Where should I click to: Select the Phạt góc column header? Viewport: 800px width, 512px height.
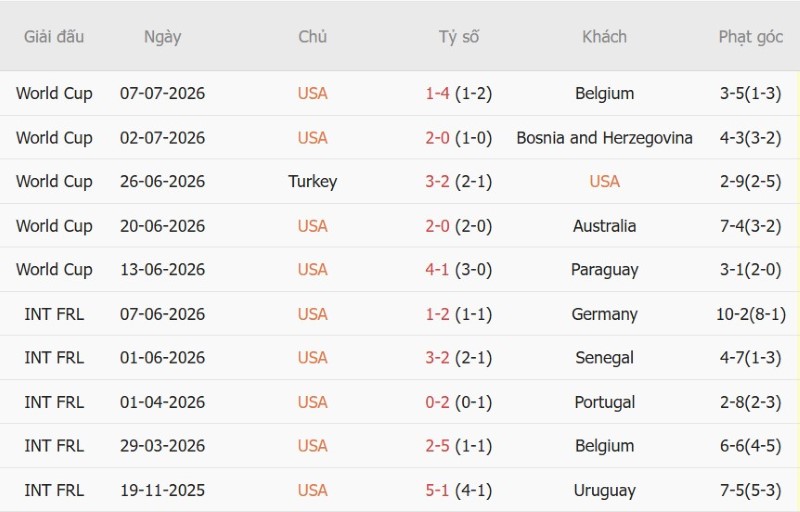pyautogui.click(x=751, y=37)
